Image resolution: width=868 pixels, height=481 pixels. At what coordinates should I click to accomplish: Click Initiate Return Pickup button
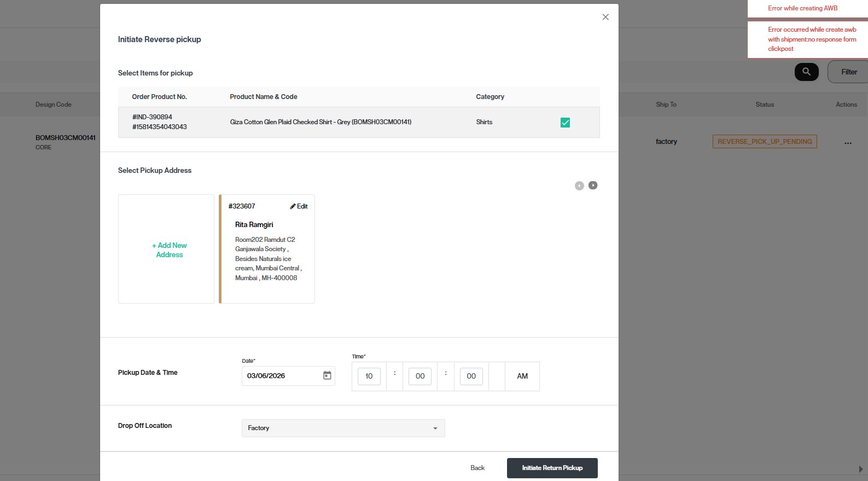click(x=552, y=468)
